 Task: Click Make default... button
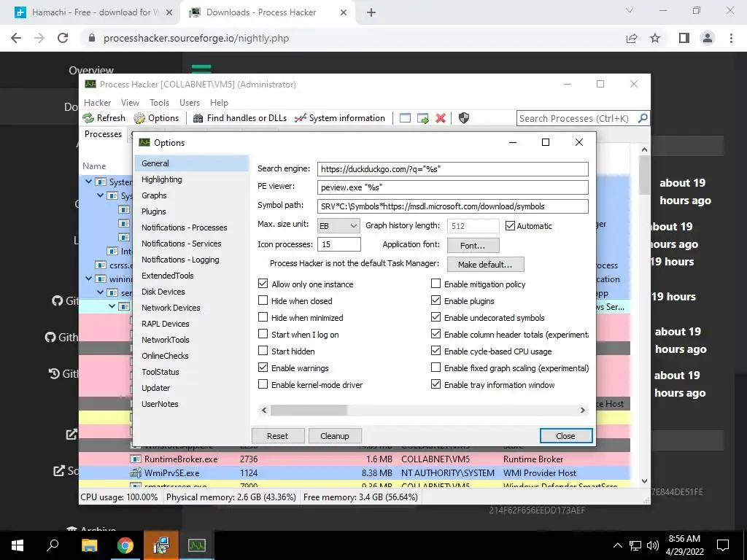[x=485, y=264]
